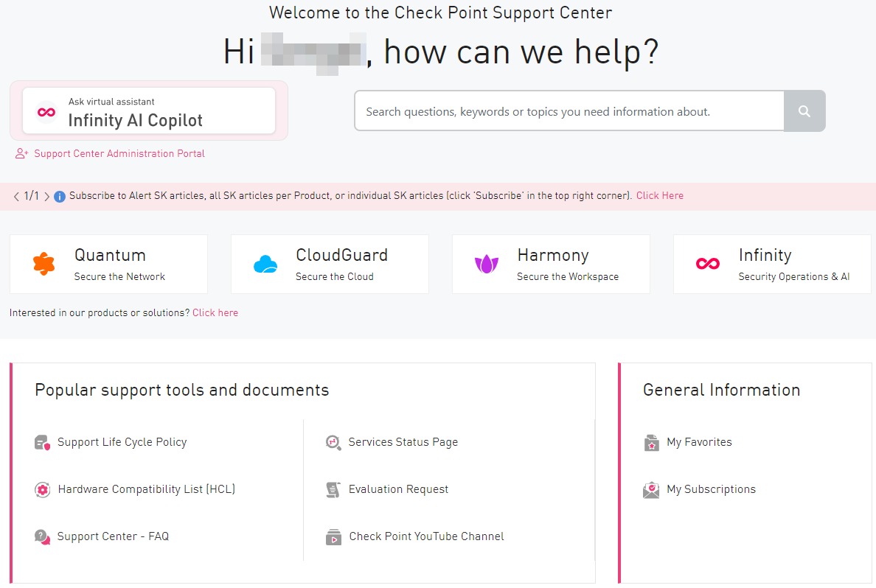876x588 pixels.
Task: Click the Hardware Compatibility List gear icon
Action: coord(43,489)
